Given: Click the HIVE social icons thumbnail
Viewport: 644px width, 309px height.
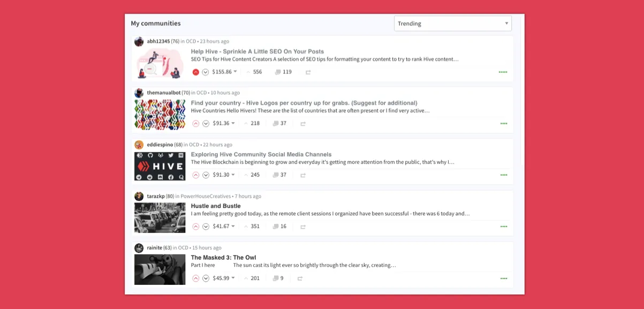Looking at the screenshot, I should pos(160,166).
